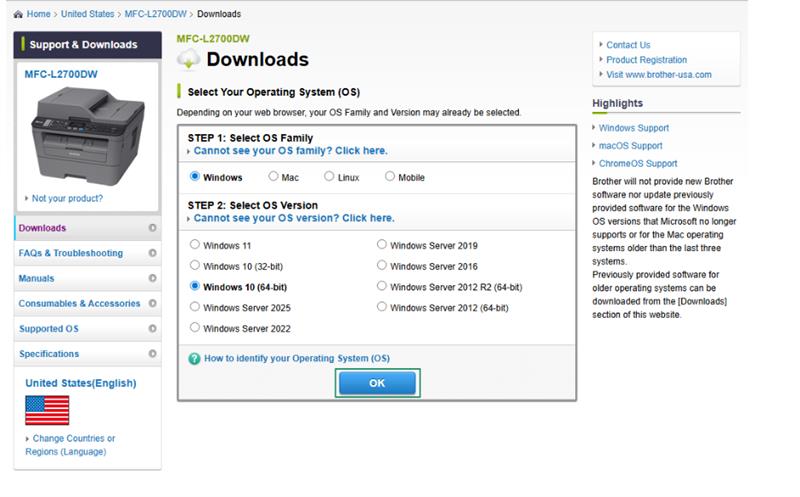
Task: Click the 'United States(English)' heading
Action: (81, 383)
